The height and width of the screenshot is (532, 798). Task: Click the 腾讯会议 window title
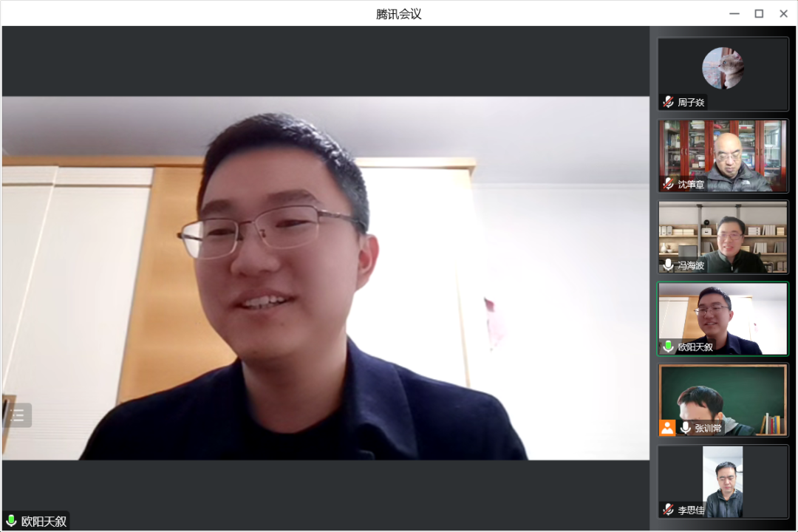click(398, 13)
